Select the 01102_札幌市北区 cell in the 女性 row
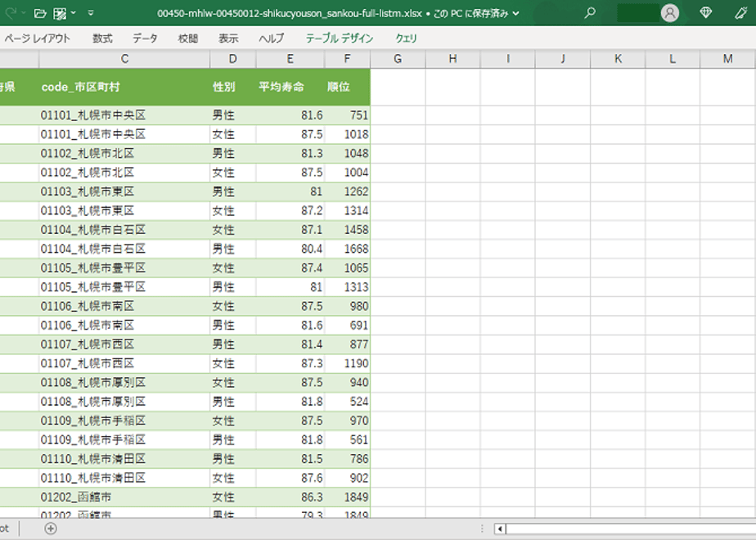The height and width of the screenshot is (540, 756). coord(124,173)
